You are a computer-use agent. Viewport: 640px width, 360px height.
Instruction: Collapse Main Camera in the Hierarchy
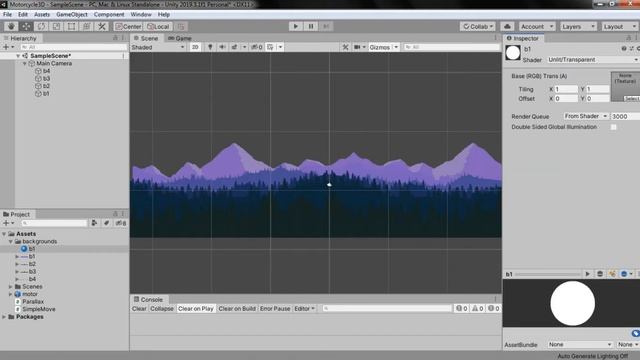click(x=24, y=64)
